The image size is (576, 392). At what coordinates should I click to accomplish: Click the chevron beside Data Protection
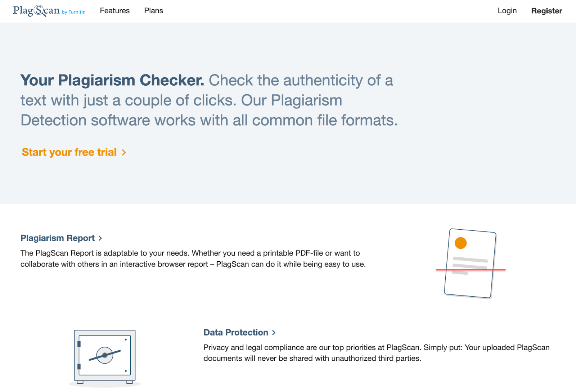click(274, 333)
